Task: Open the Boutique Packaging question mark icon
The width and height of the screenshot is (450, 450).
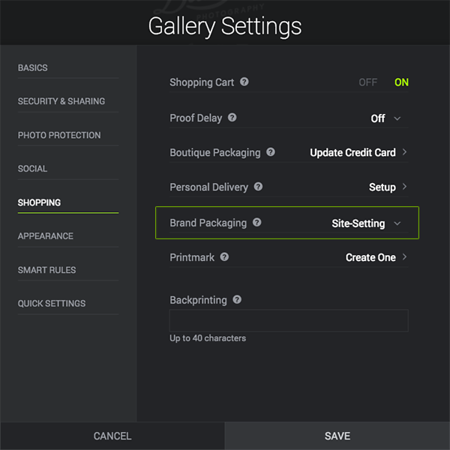Action: pyautogui.click(x=271, y=152)
